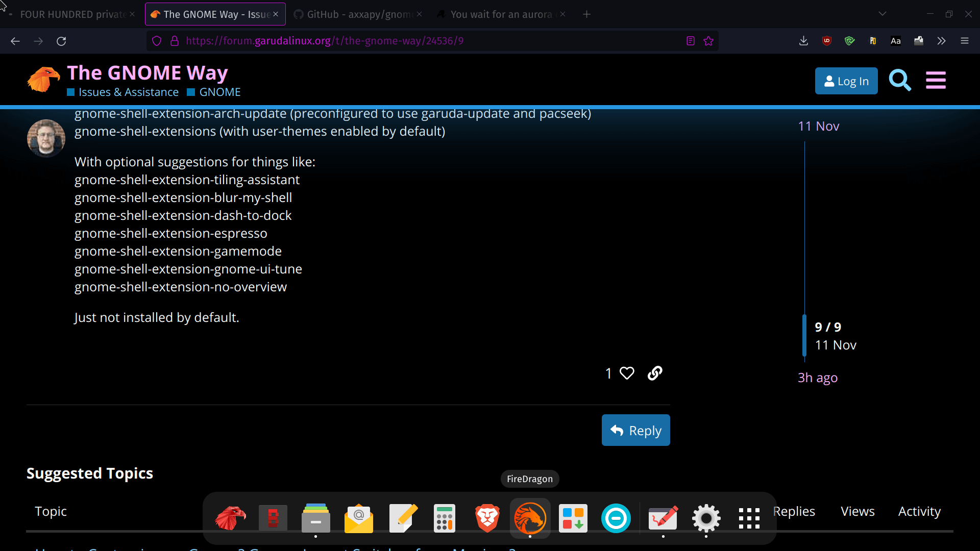
Task: Open uBlock Origin extension icon
Action: click(x=827, y=41)
